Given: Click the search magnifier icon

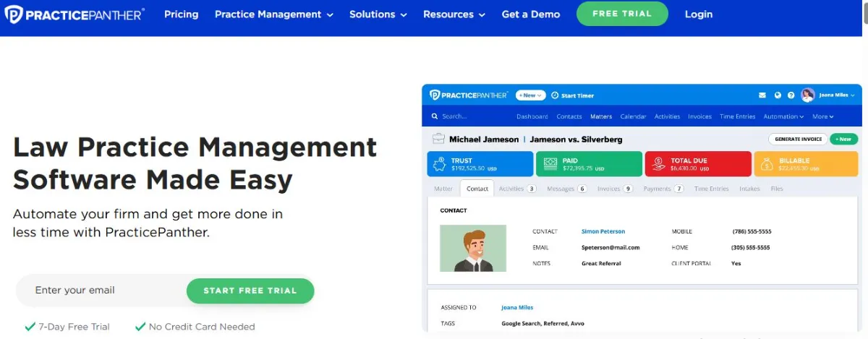Looking at the screenshot, I should coord(435,116).
